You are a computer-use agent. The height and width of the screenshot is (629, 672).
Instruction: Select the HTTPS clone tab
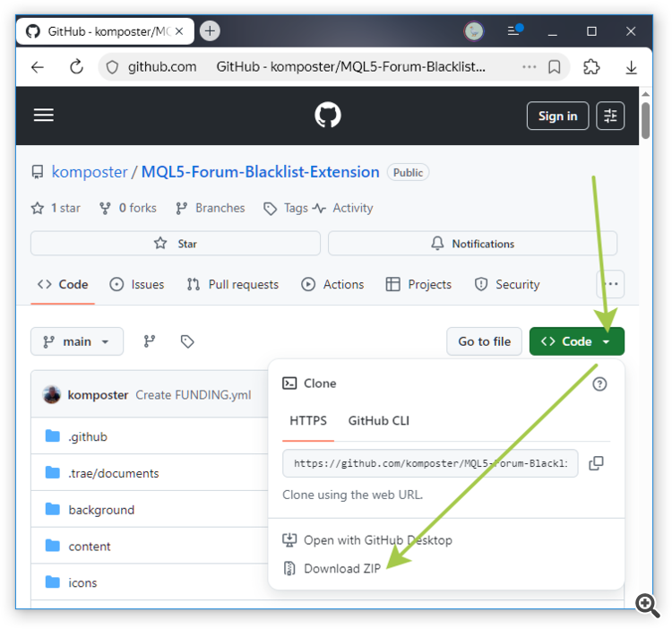pyautogui.click(x=308, y=421)
